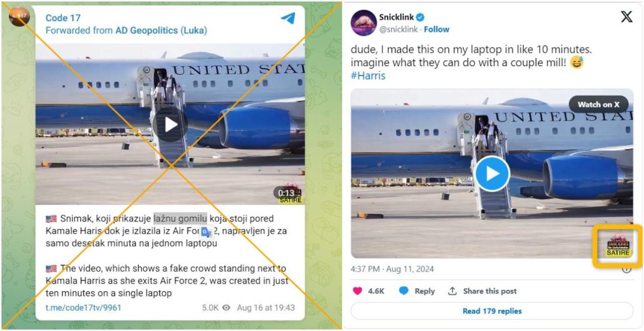This screenshot has height=331, width=644.
Task: Click the heart like icon
Action: (358, 291)
